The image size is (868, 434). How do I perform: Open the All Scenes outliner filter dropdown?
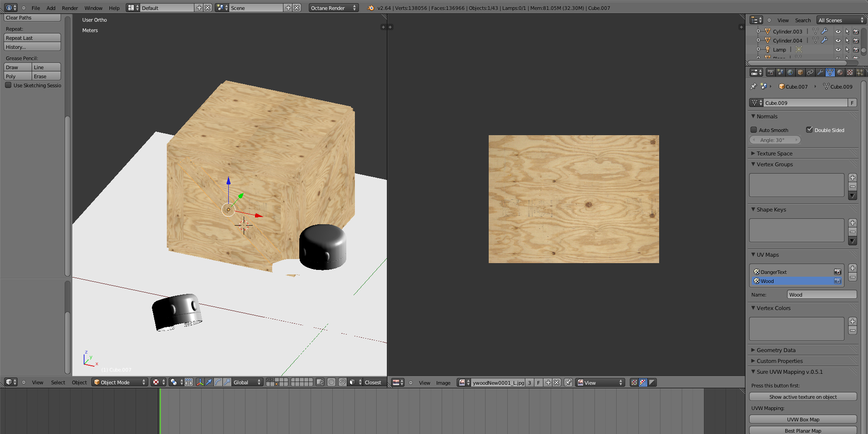pos(841,20)
